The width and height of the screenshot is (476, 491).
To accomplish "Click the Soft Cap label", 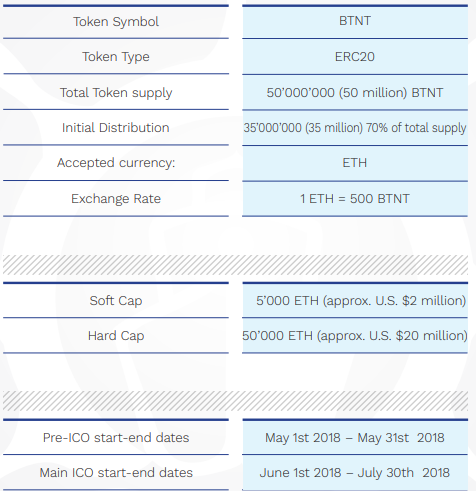I will 116,301.
